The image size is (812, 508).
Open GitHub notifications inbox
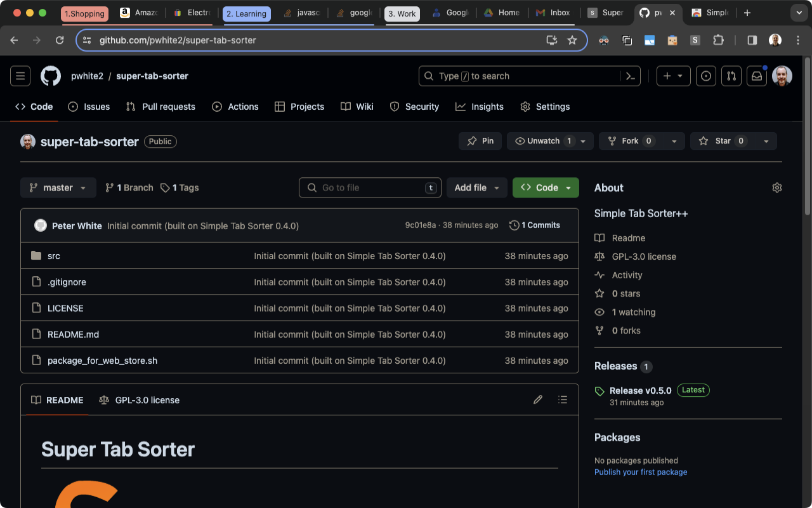point(756,76)
